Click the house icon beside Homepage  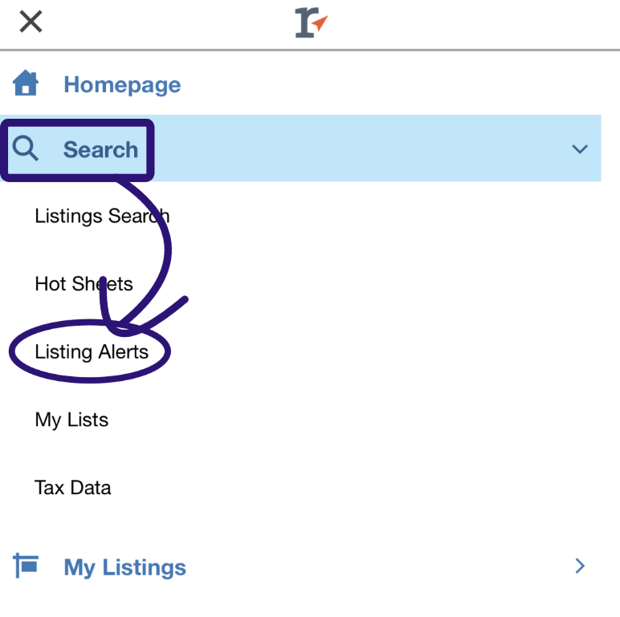pyautogui.click(x=26, y=84)
